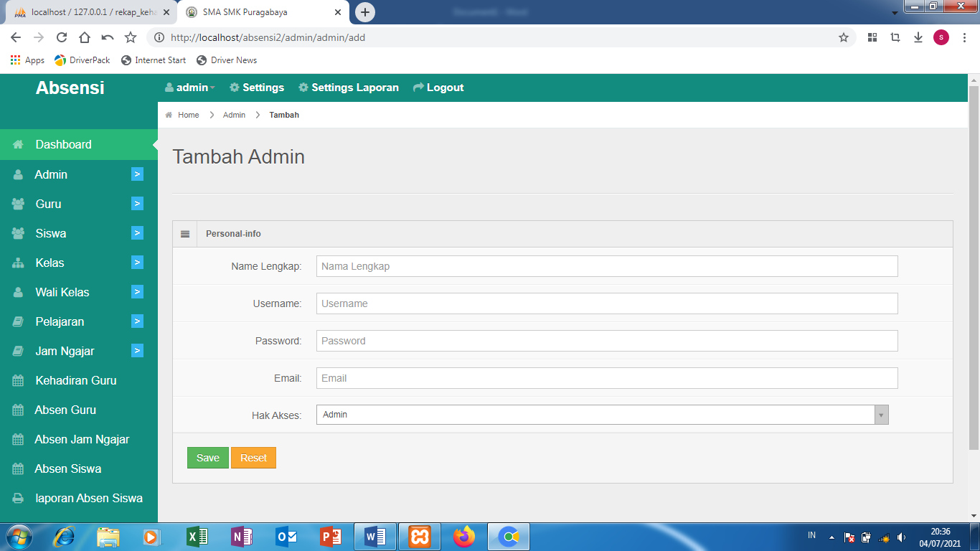Open the Dashboard home icon in sidebar
The height and width of the screenshot is (551, 980).
[19, 144]
